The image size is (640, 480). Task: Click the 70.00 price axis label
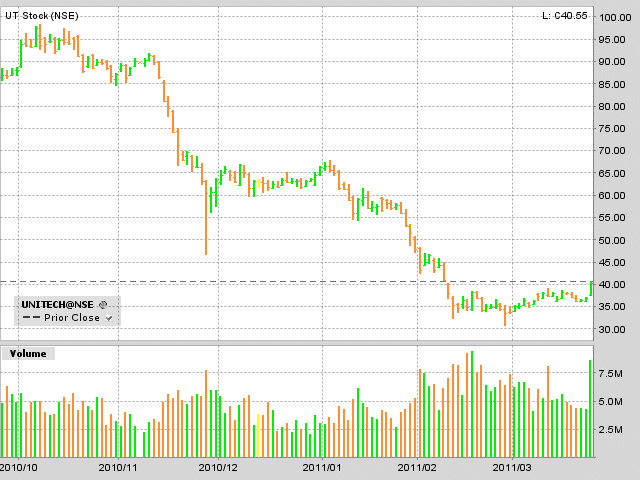pyautogui.click(x=612, y=151)
